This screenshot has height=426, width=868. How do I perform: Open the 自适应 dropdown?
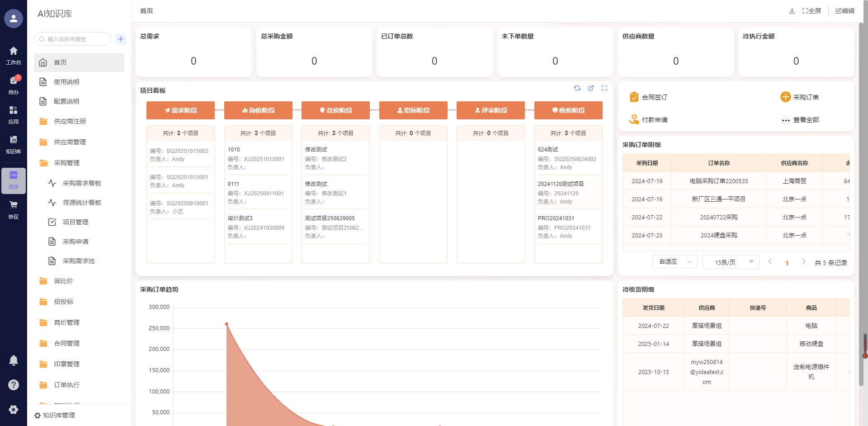pos(675,262)
